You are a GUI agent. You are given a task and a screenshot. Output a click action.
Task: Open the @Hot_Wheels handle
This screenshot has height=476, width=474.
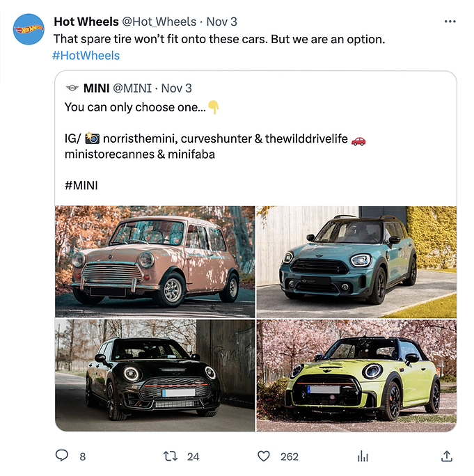(159, 22)
